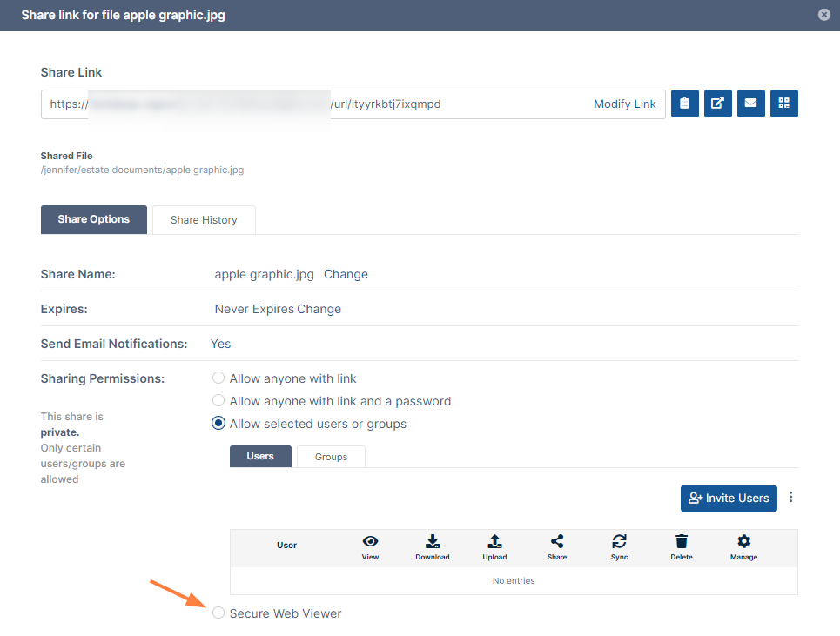Open the three-dot menu beside Invite Users
840x636 pixels.
pyautogui.click(x=790, y=498)
